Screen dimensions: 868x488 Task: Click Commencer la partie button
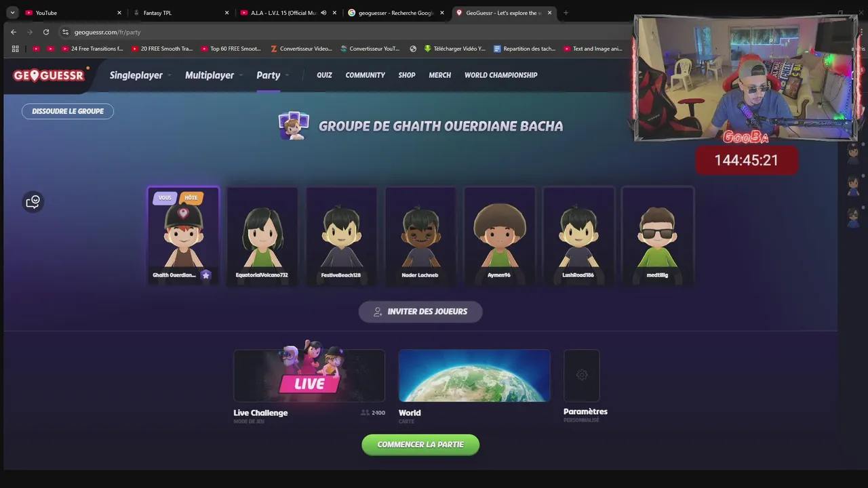pyautogui.click(x=420, y=445)
